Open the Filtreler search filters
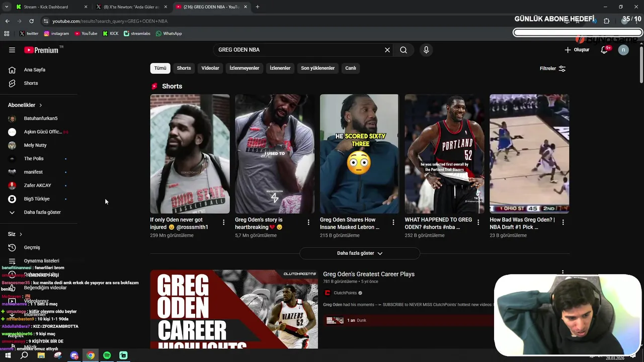This screenshot has height=362, width=644. pyautogui.click(x=552, y=68)
